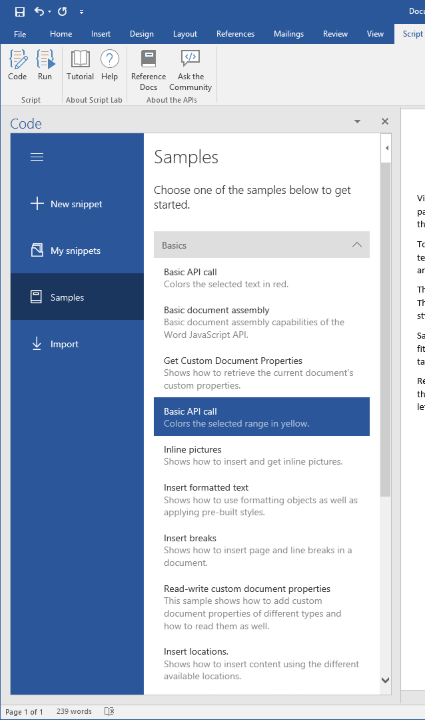Close the Code task pane

385,121
